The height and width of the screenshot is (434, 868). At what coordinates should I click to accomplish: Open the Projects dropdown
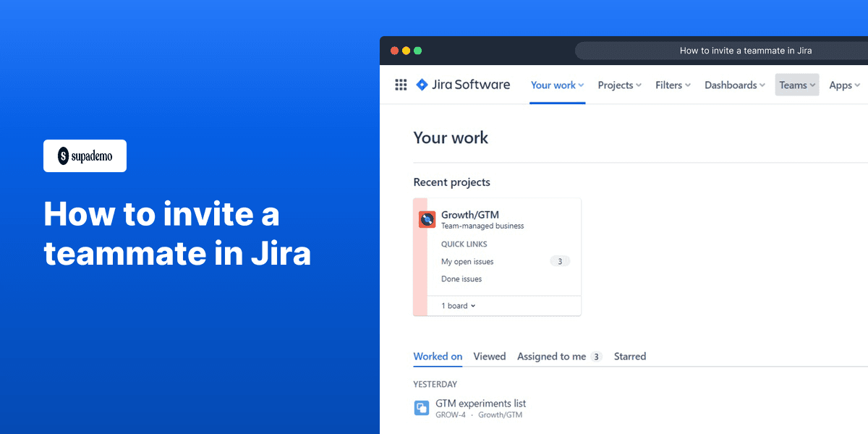(x=618, y=85)
